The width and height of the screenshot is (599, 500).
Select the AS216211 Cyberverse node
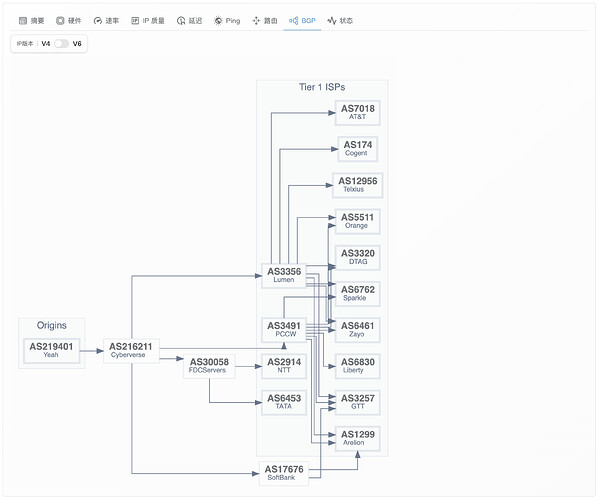[x=131, y=350]
